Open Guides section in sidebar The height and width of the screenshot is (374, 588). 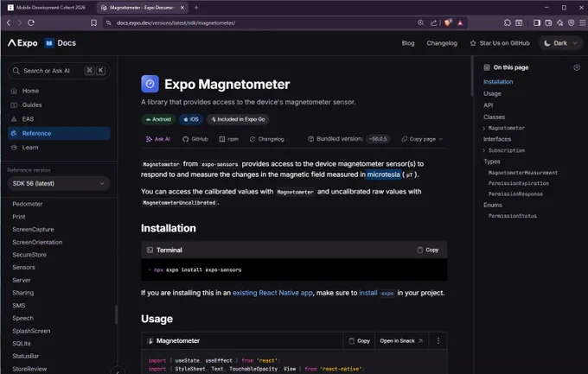tap(59, 105)
